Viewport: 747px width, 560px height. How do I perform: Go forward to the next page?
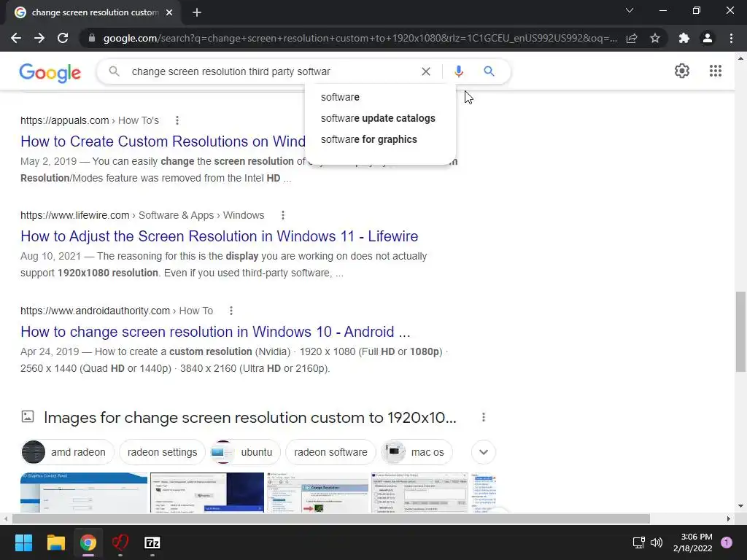[39, 38]
